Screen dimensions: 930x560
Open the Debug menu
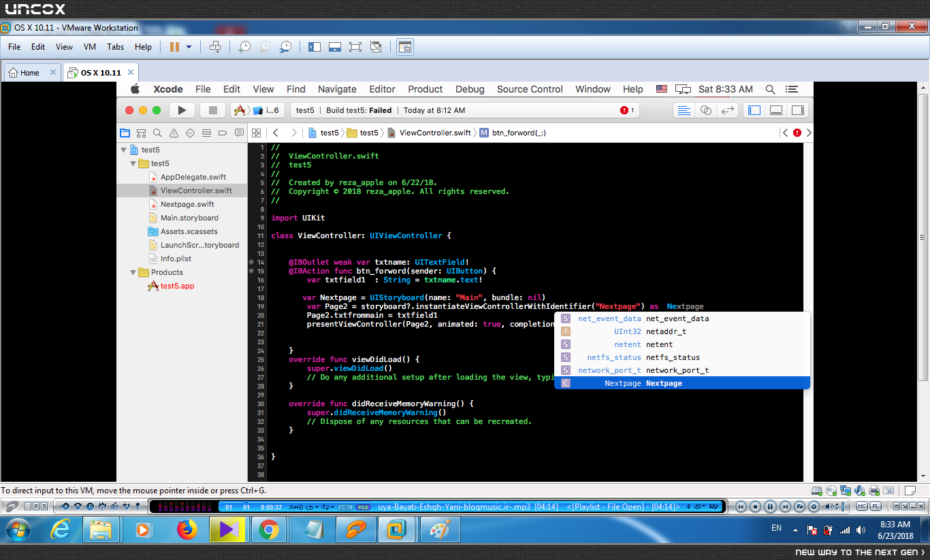point(470,89)
